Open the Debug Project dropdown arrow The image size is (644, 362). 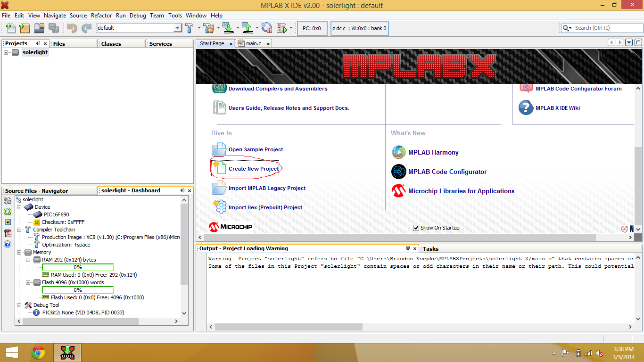pos(291,28)
